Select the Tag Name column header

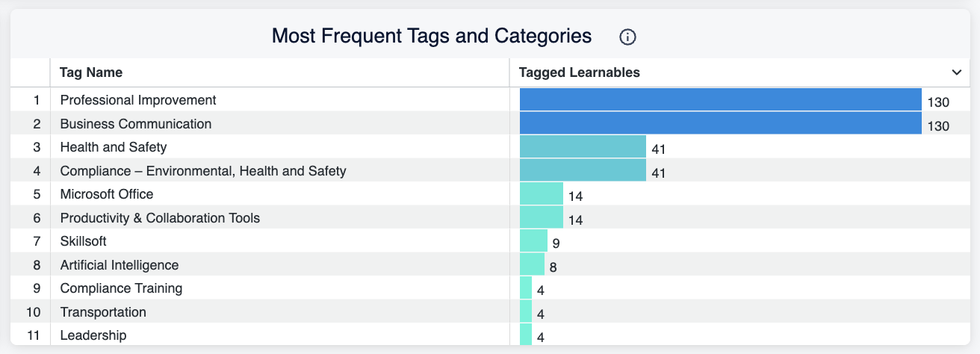(x=91, y=72)
